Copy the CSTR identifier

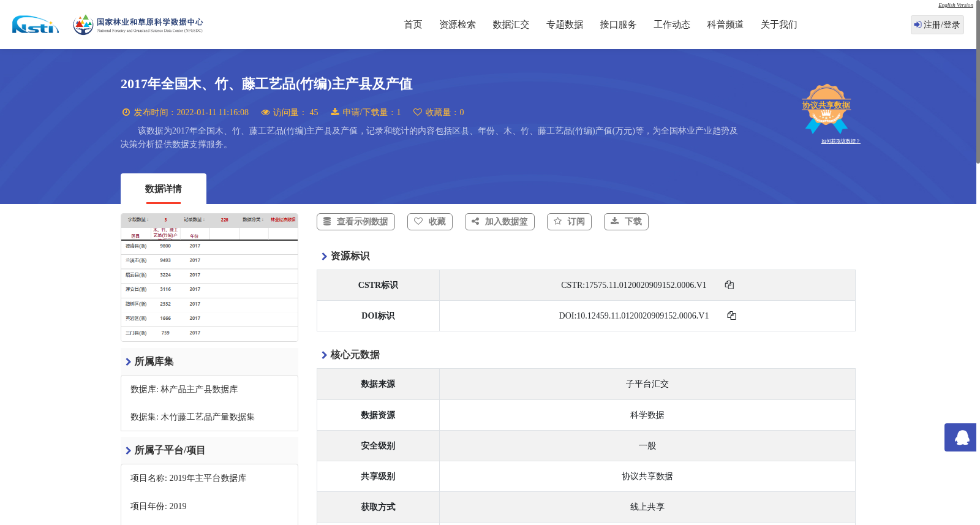729,285
